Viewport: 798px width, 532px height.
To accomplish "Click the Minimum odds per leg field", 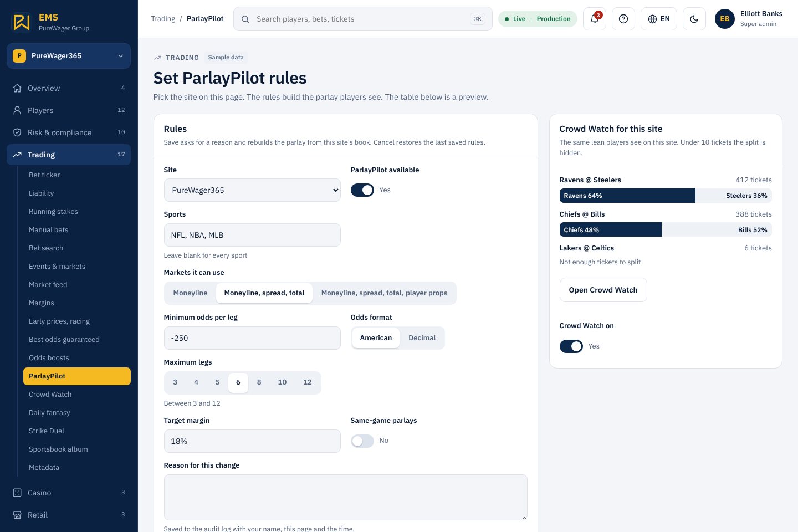I will (x=252, y=338).
